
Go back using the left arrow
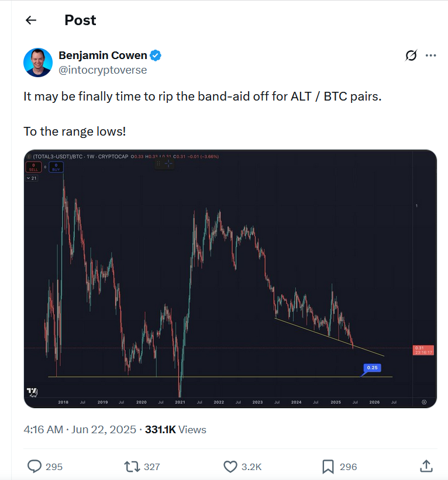click(x=31, y=20)
